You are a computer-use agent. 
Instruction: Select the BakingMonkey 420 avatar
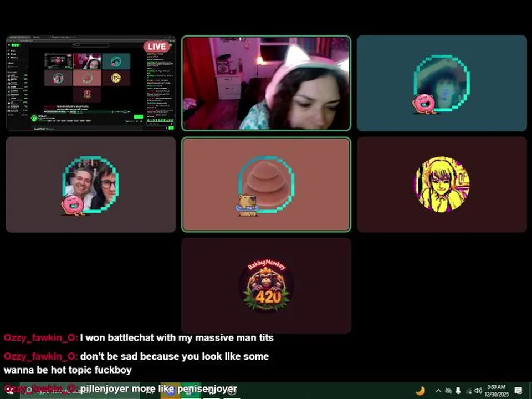click(x=267, y=285)
